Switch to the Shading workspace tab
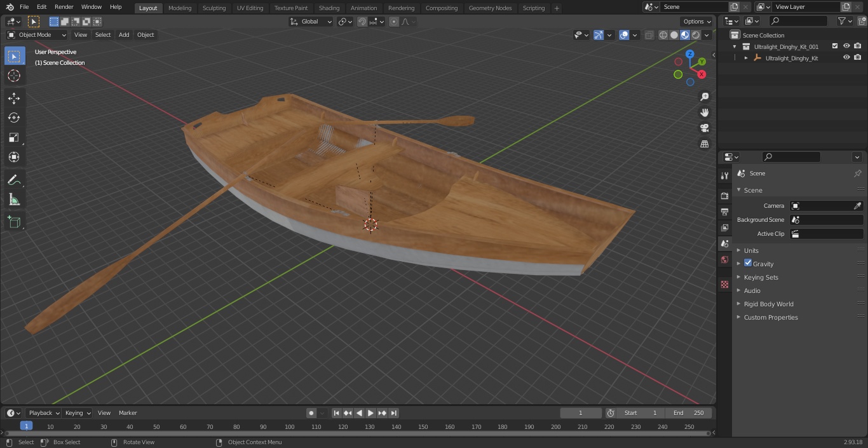 click(329, 8)
